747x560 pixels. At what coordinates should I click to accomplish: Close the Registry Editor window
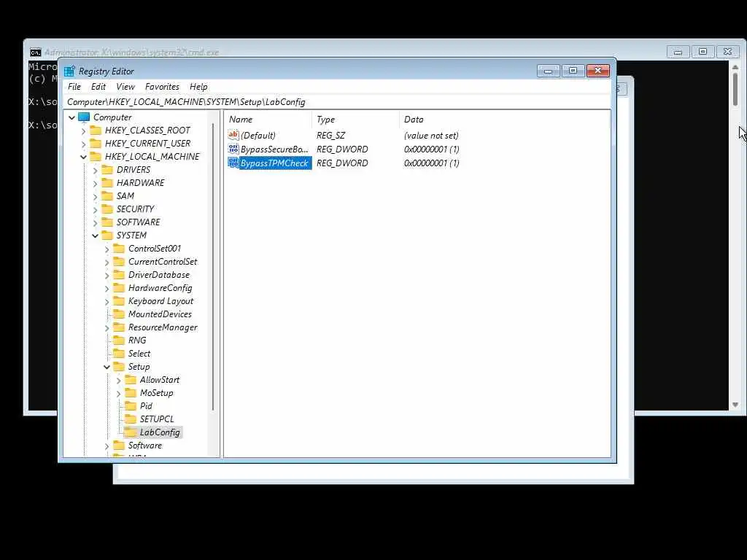pos(598,71)
